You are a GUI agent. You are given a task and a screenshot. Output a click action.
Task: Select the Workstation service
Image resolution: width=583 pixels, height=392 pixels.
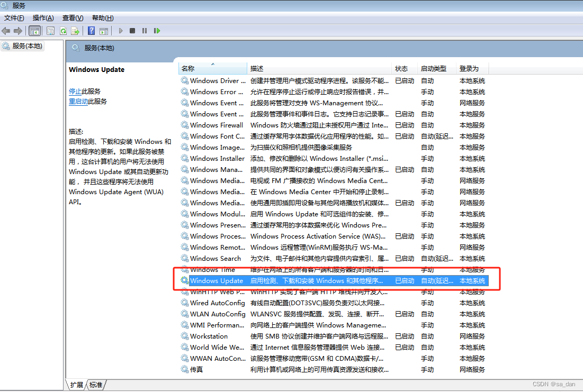coord(334,336)
